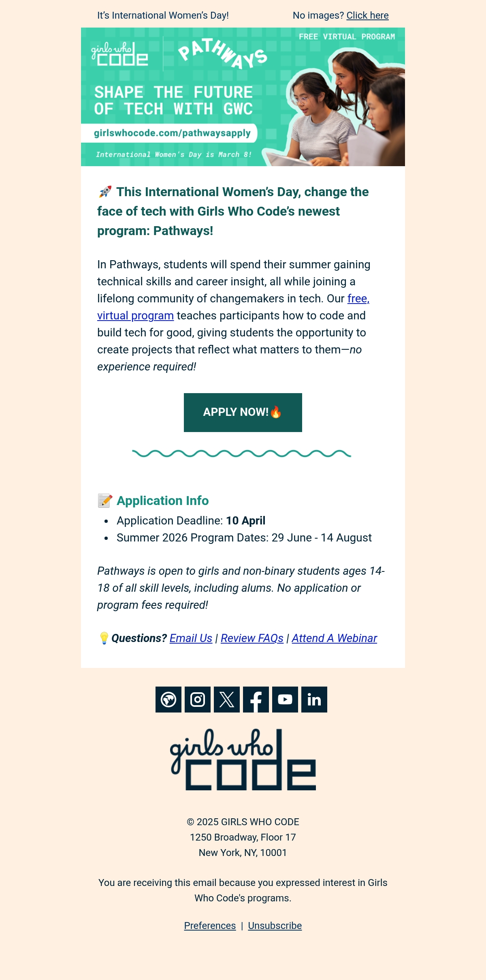Click the Email Us link

click(191, 638)
